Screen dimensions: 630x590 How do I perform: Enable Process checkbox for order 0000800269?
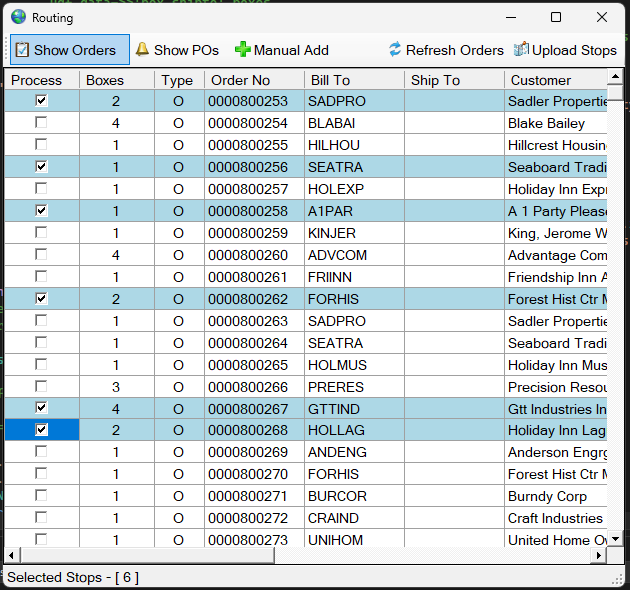coord(41,452)
